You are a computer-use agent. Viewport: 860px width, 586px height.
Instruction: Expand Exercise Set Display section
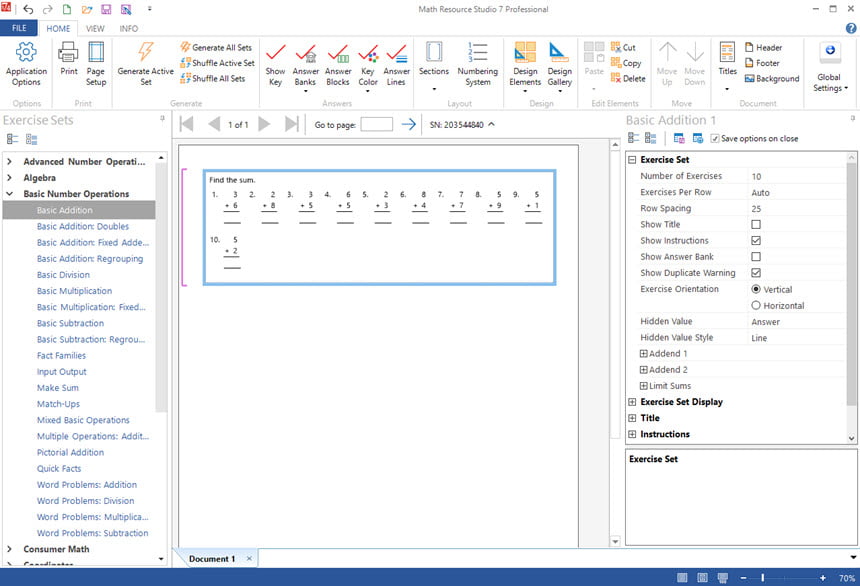pos(632,402)
